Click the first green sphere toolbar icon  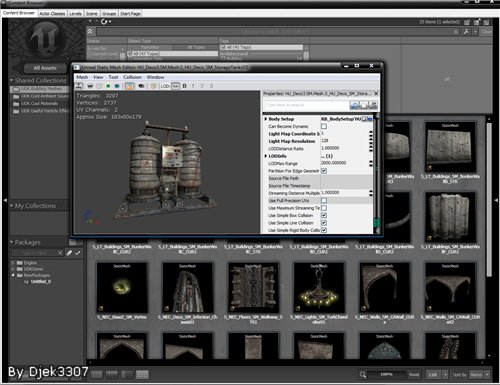pos(108,86)
